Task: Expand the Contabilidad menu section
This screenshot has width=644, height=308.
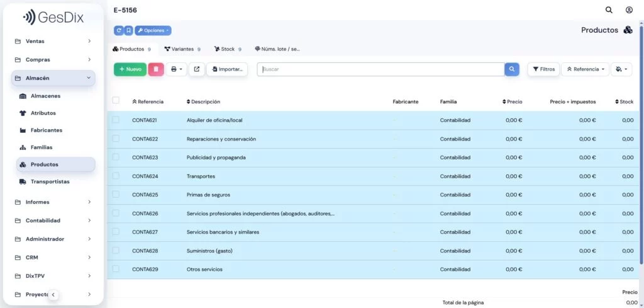Action: coord(53,220)
